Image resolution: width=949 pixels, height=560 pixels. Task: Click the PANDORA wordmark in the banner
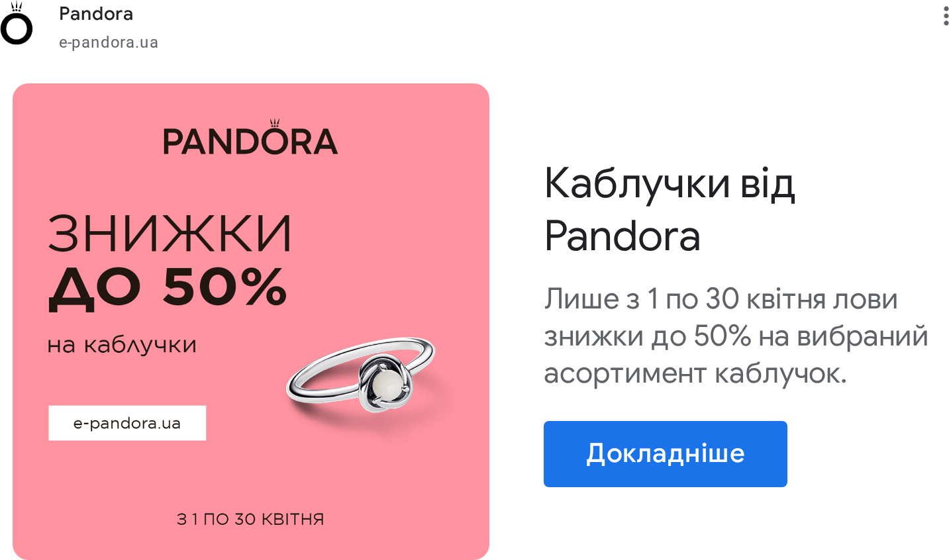[x=250, y=138]
